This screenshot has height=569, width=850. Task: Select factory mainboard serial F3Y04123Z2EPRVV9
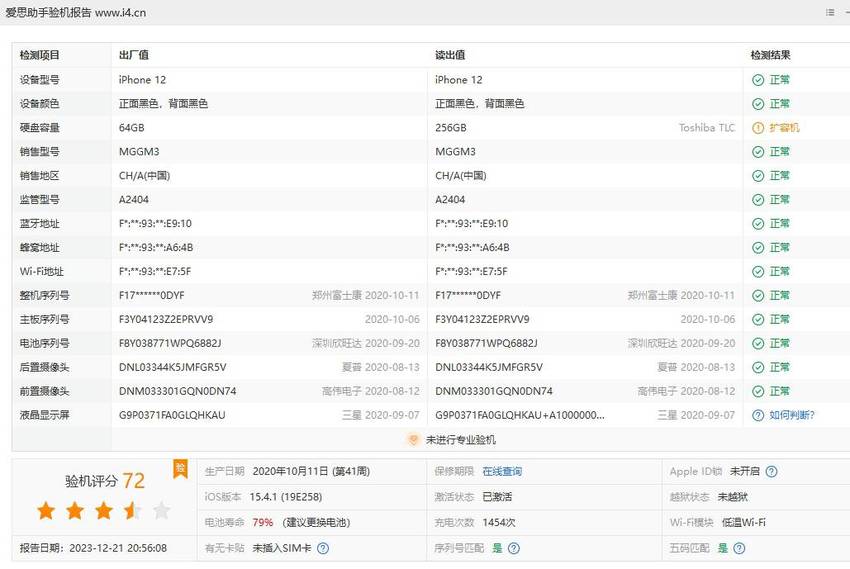(x=166, y=320)
